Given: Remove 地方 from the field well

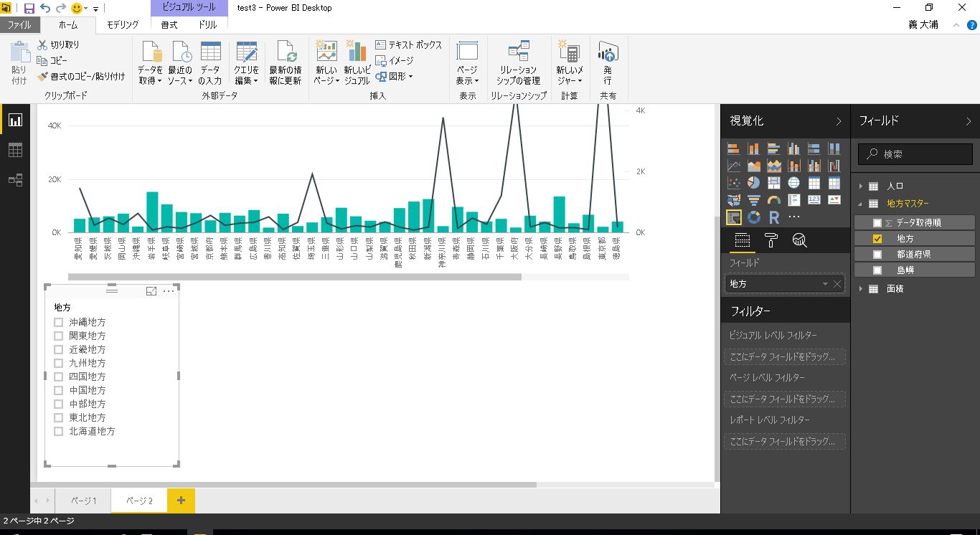Looking at the screenshot, I should 837,284.
